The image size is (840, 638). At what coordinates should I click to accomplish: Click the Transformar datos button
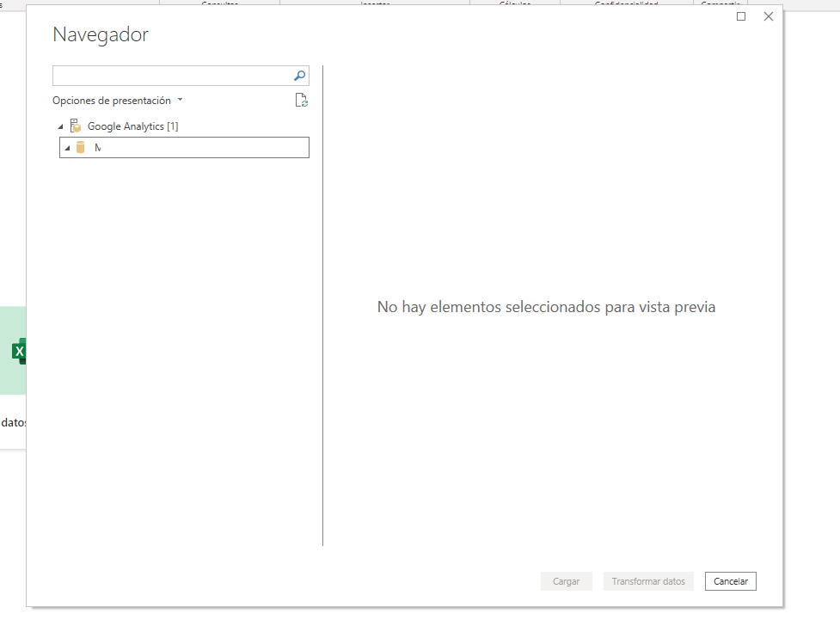click(x=648, y=581)
